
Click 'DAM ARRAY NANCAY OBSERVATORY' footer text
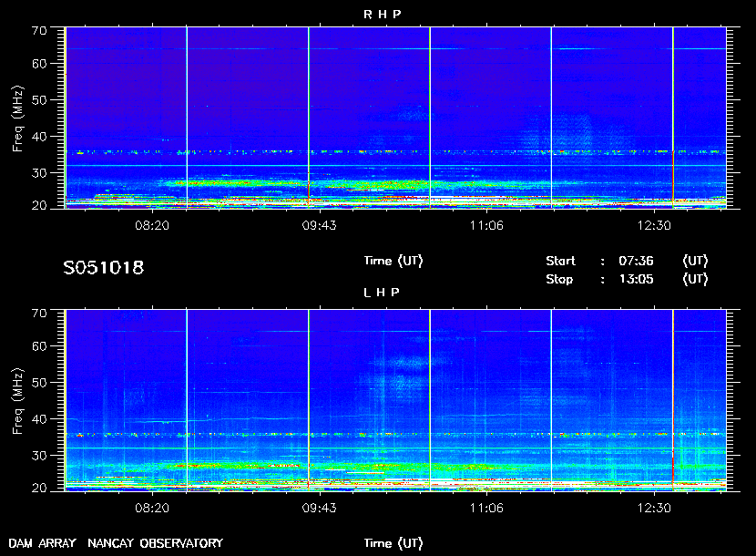[x=116, y=543]
